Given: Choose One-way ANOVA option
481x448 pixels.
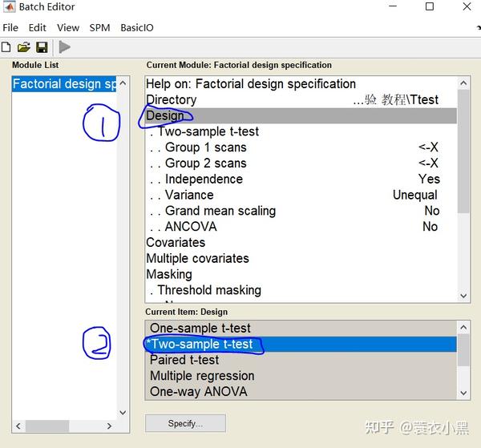Looking at the screenshot, I should coord(301,392).
